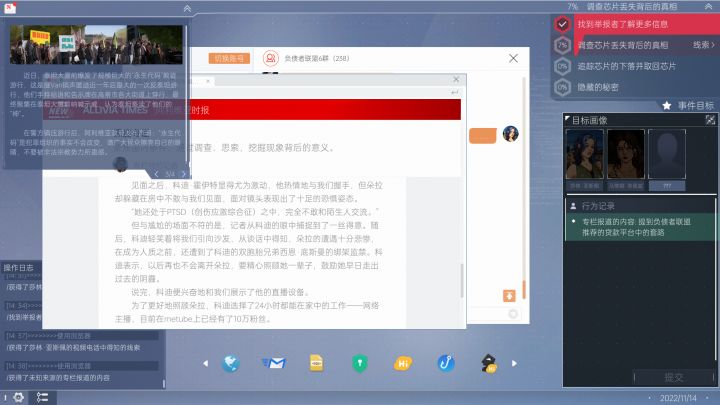Click the 7% hexagon progress badge
720x405 pixels.
click(x=562, y=45)
